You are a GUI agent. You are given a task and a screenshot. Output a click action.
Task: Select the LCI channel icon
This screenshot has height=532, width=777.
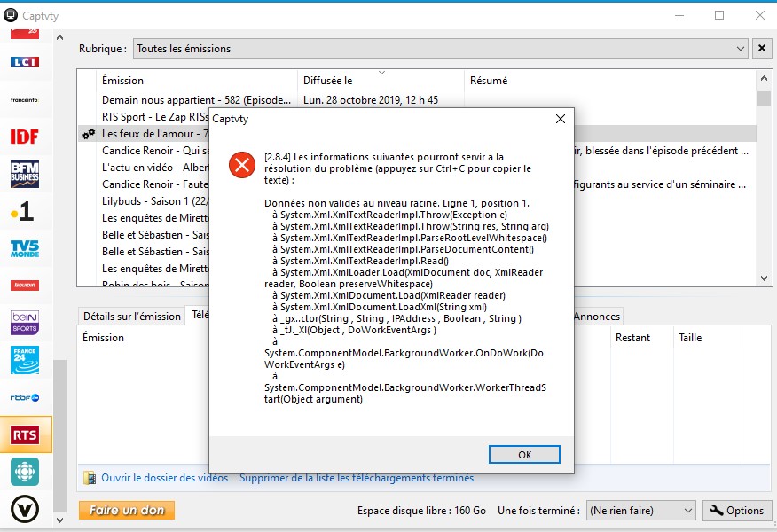tap(25, 62)
